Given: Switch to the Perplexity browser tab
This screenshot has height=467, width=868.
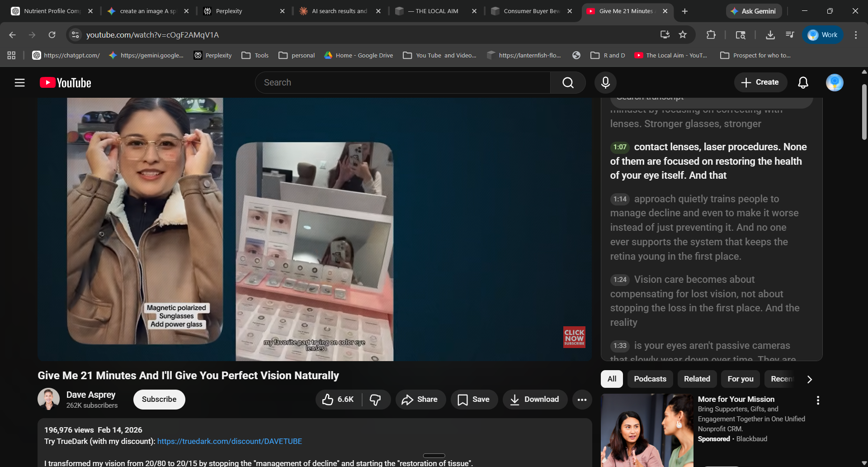Looking at the screenshot, I should tap(242, 11).
